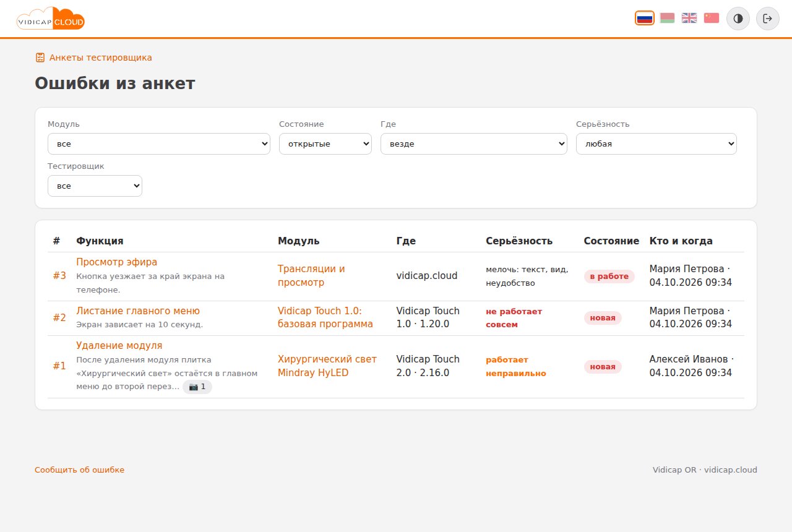Click работает неправильно severity text
Viewport: 792px width, 532px height.
(x=516, y=366)
